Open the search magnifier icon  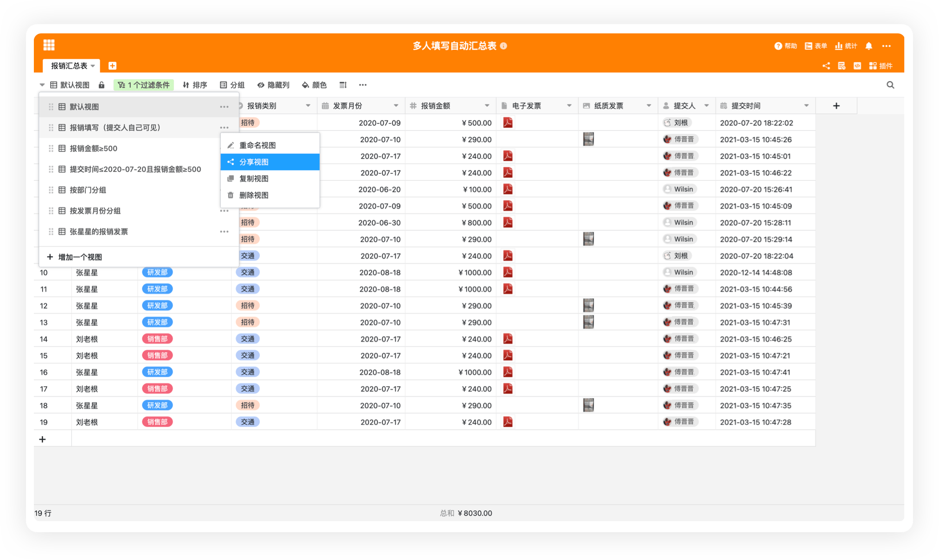[890, 85]
